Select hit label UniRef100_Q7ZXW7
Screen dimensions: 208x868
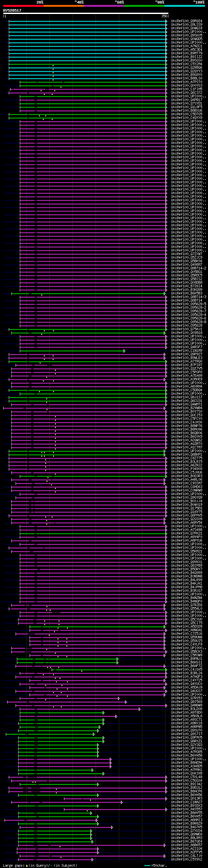click(187, 254)
